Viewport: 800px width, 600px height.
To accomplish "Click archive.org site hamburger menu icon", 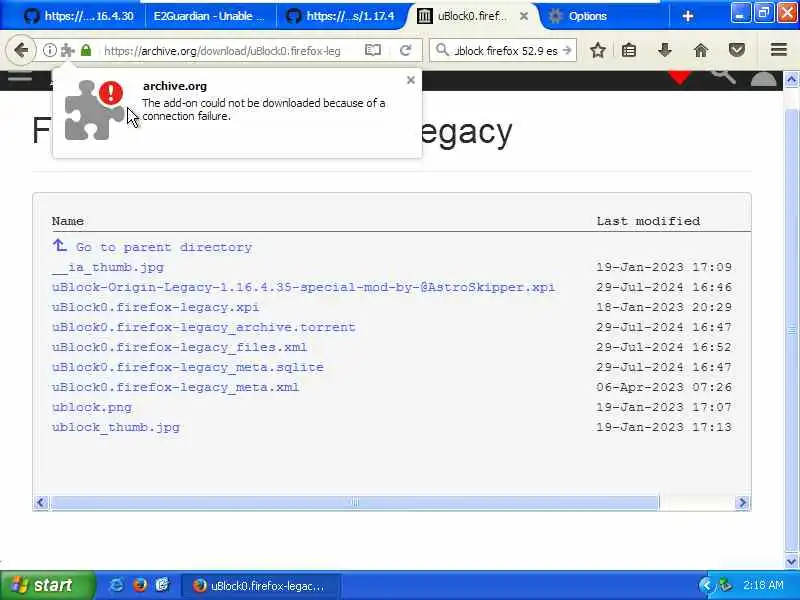I will click(x=20, y=79).
